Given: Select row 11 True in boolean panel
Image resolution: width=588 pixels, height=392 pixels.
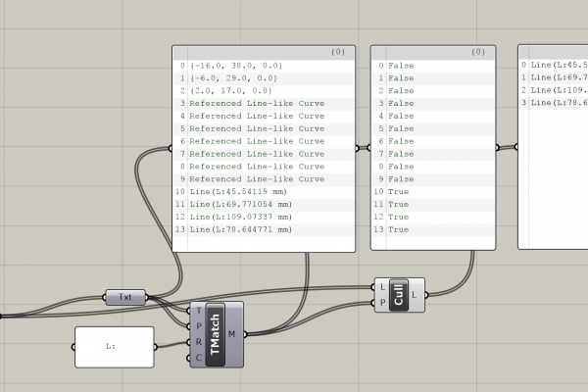Looking at the screenshot, I should point(433,205).
